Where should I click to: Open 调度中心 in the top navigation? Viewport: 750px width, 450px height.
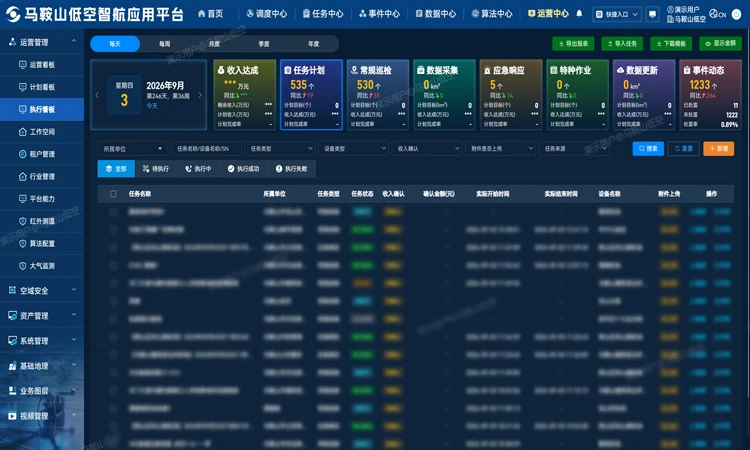[x=266, y=14]
